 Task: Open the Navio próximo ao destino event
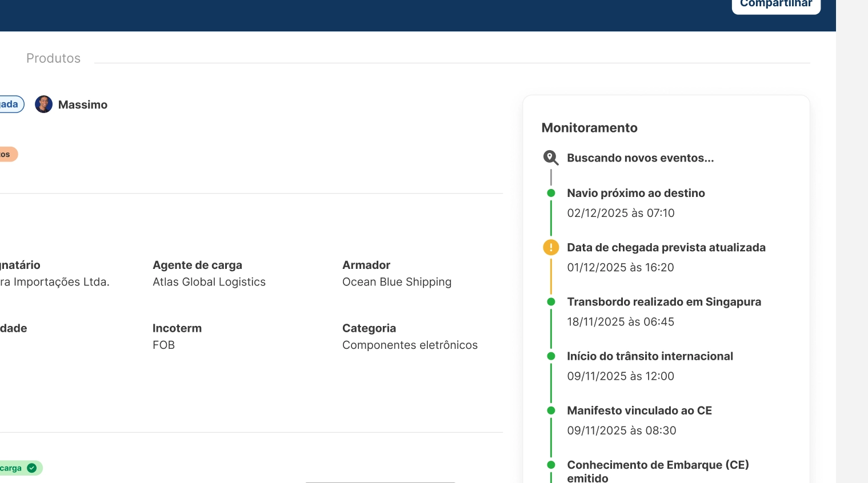[x=635, y=193]
